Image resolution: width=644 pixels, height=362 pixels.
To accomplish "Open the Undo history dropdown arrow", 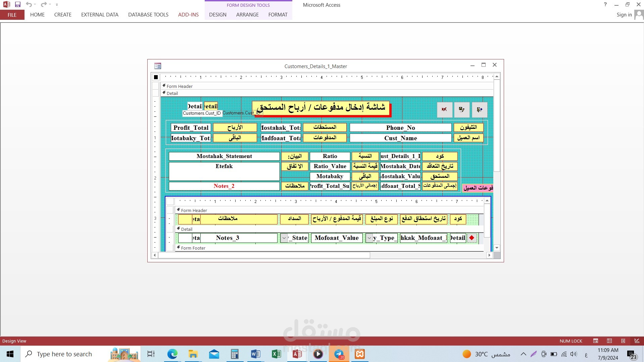I will [35, 5].
